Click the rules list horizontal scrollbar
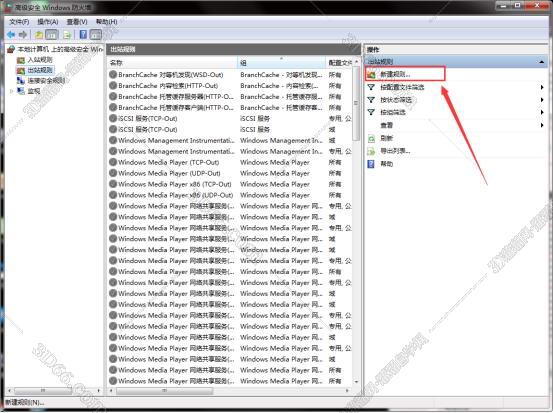This screenshot has width=553, height=413. click(x=230, y=391)
